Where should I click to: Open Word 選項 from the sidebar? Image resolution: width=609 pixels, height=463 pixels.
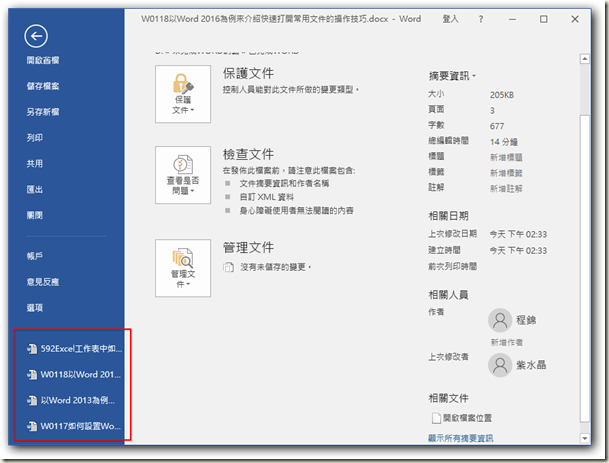click(x=35, y=308)
